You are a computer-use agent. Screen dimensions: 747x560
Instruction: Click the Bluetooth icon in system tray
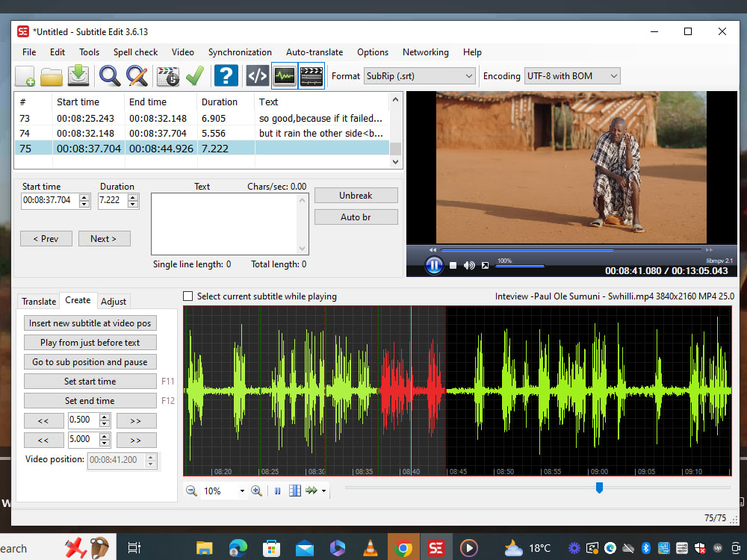pos(645,548)
